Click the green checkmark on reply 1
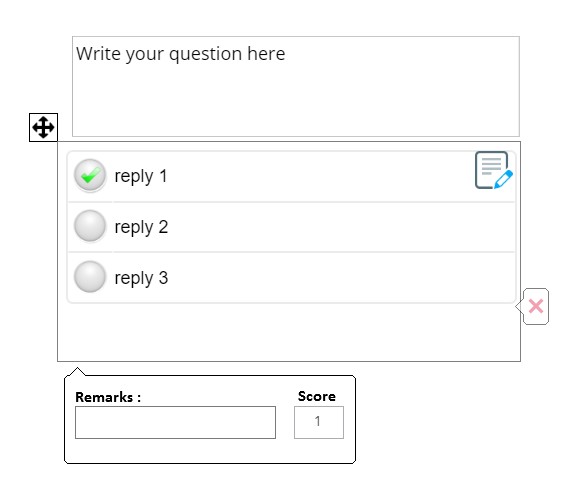The height and width of the screenshot is (485, 585). click(90, 175)
